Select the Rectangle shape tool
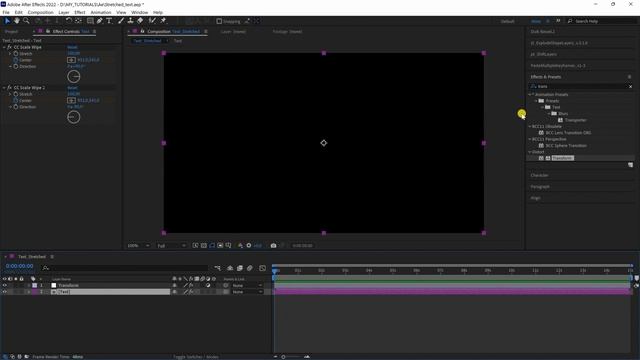The image size is (640, 360). click(x=90, y=21)
